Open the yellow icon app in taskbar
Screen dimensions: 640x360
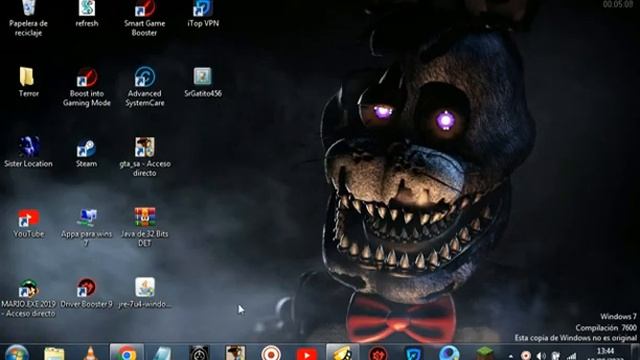coord(342,353)
